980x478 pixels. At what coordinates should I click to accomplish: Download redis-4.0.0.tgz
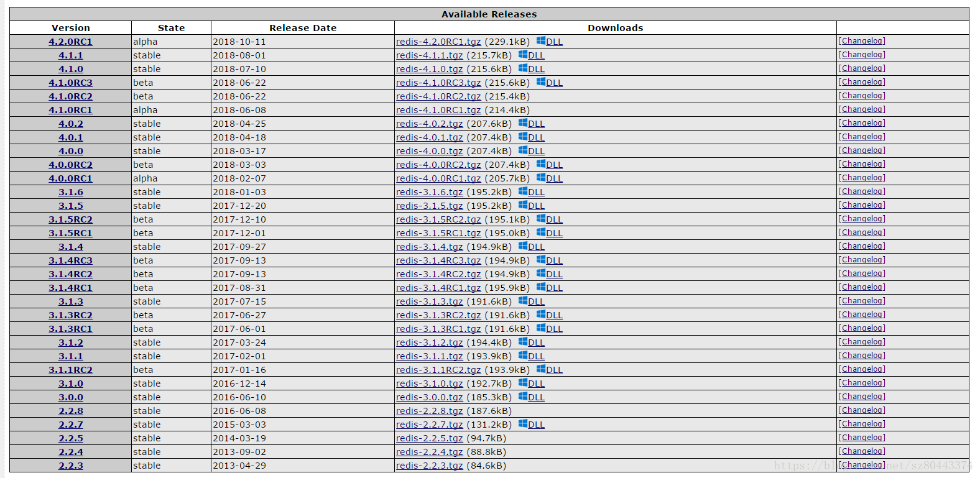(430, 151)
